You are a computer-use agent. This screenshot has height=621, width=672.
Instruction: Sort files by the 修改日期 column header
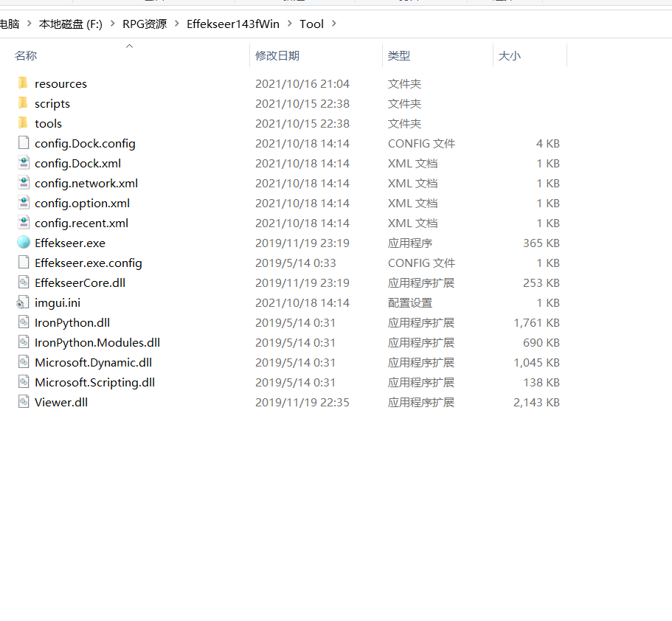click(277, 56)
